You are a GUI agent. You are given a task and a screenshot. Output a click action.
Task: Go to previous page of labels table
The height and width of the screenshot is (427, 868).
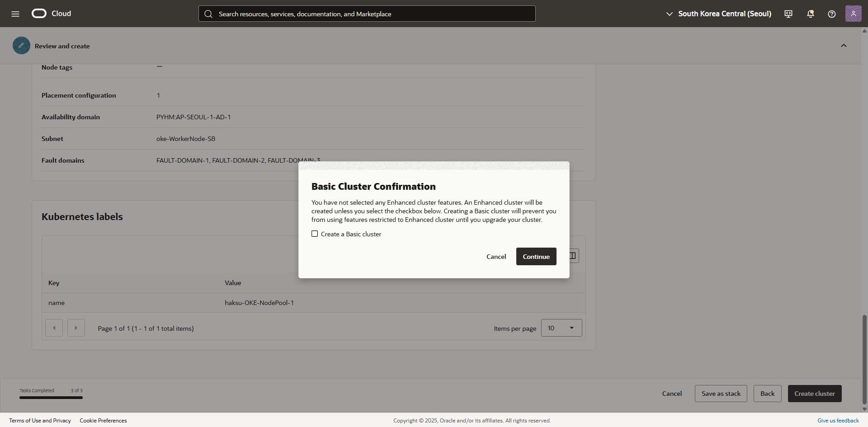54,328
